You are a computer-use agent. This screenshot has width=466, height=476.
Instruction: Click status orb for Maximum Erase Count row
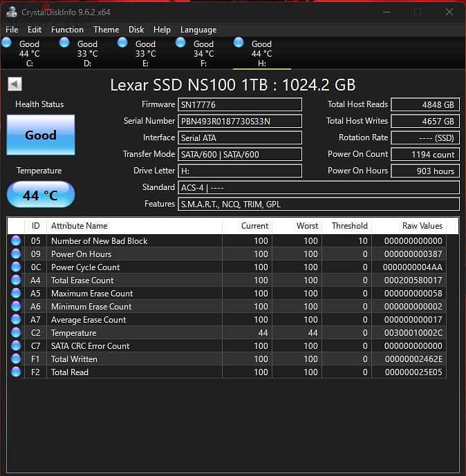(16, 293)
